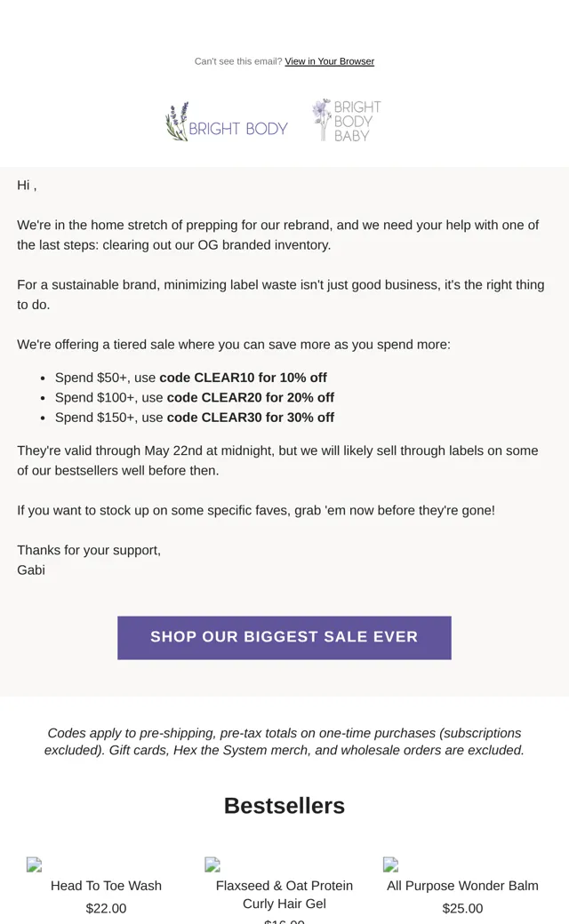Click the code CLEAR30 for 30% off text

pyautogui.click(x=251, y=418)
